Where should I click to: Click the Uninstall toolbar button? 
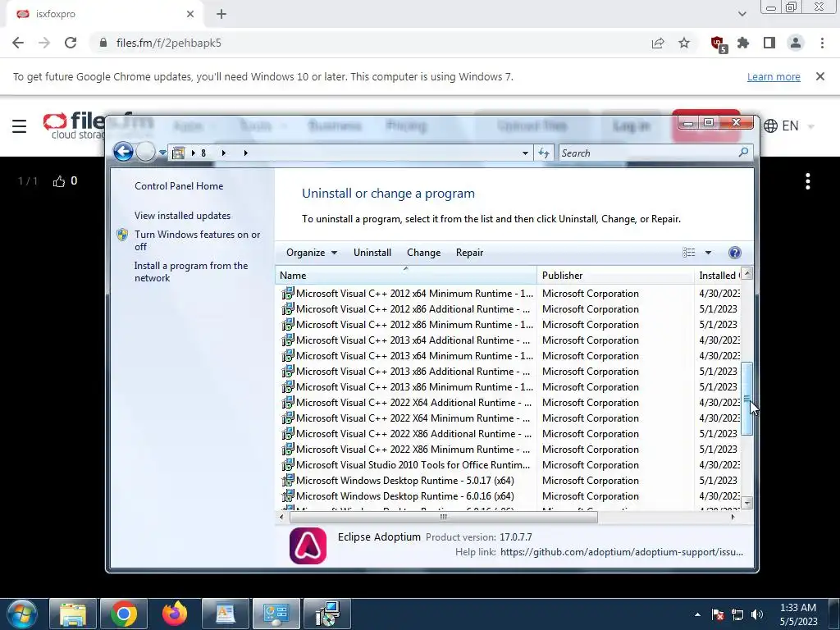(x=372, y=253)
